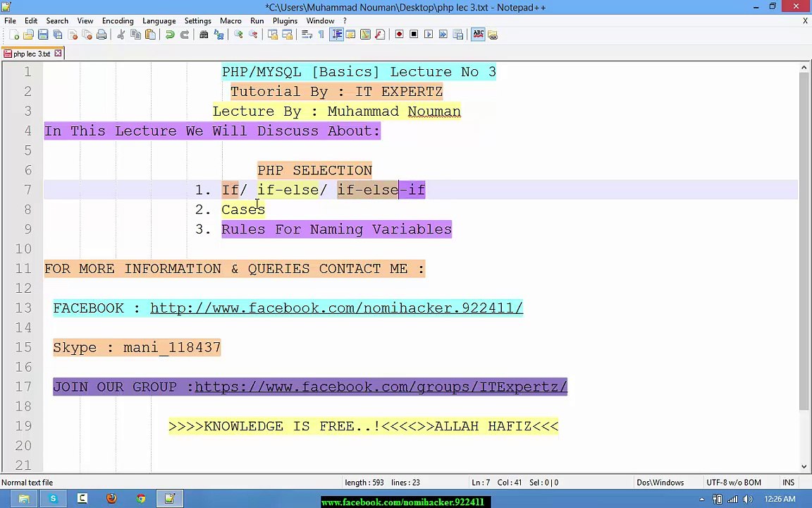Open the File menu
This screenshot has width=812, height=508.
point(10,20)
